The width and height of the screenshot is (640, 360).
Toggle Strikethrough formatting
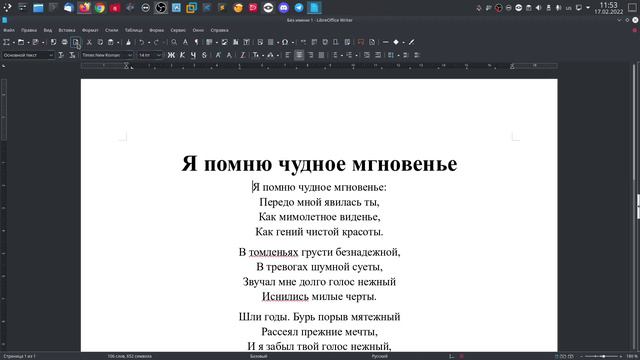pos(204,55)
